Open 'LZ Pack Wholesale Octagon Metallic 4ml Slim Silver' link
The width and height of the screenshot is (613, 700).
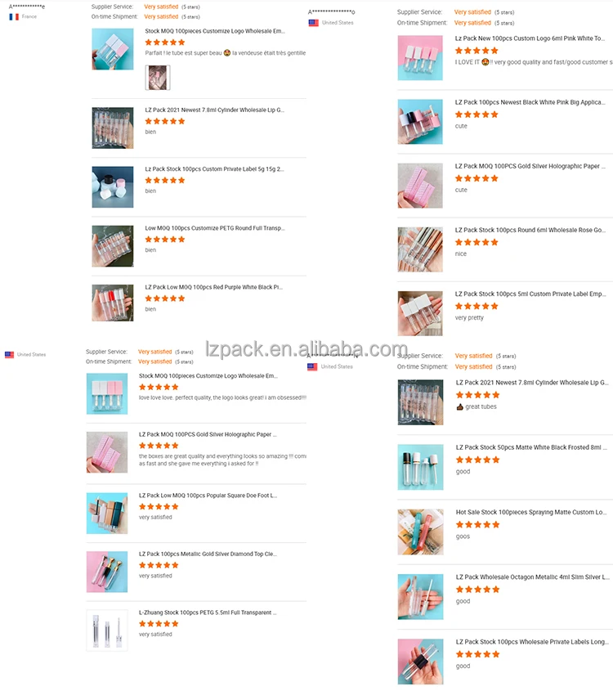click(533, 577)
